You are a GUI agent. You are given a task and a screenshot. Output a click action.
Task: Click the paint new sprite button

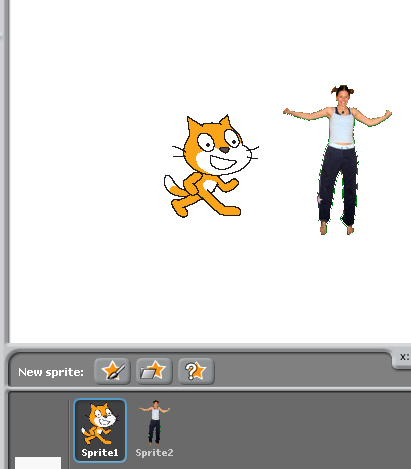pyautogui.click(x=112, y=371)
